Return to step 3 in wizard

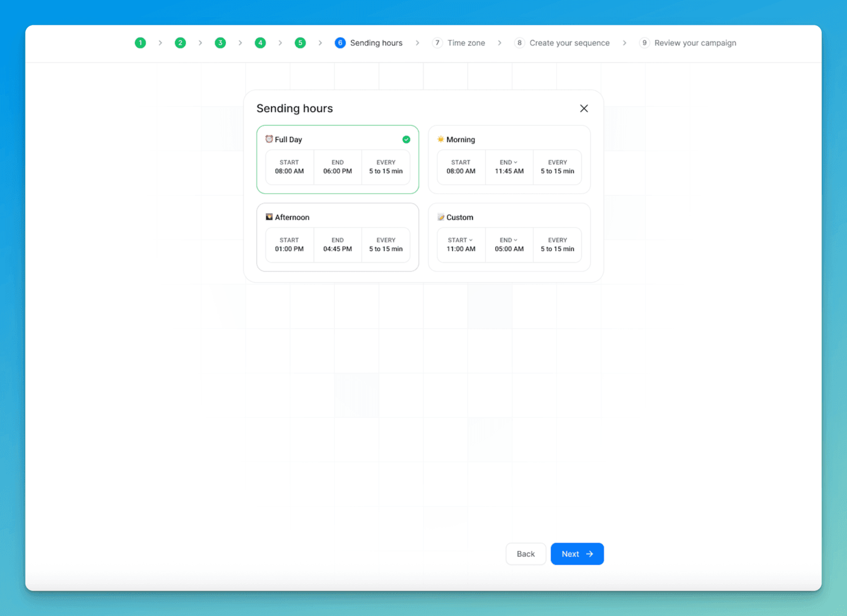click(220, 43)
